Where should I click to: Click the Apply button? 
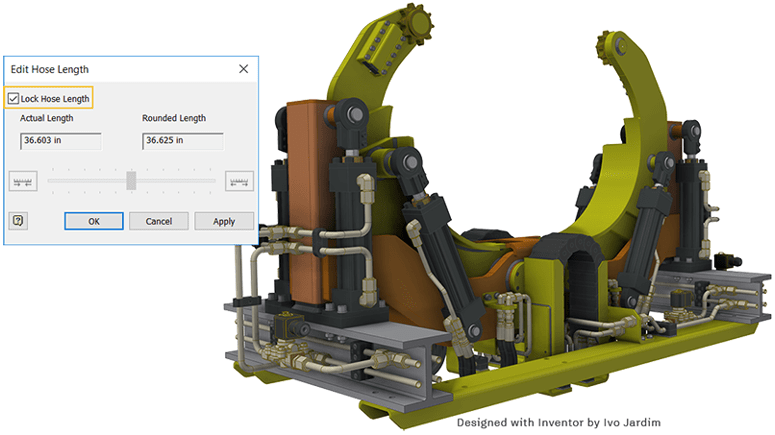coord(224,221)
